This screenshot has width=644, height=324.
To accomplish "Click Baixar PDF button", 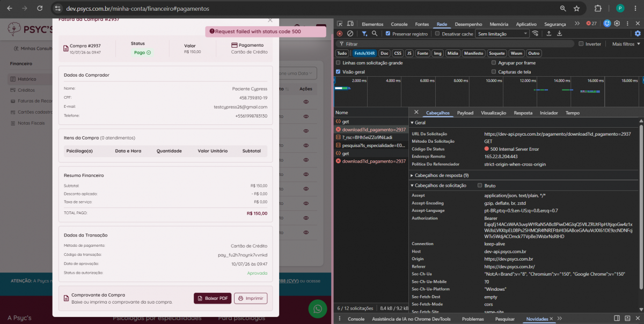I will pyautogui.click(x=213, y=298).
